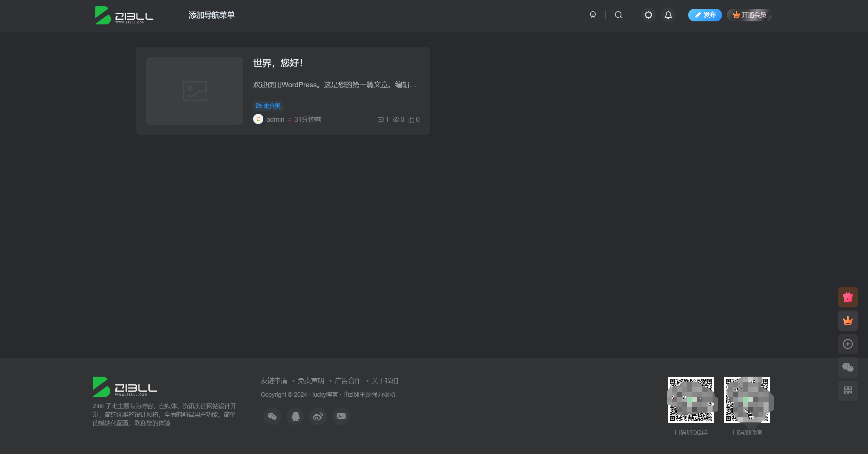Open the 友链申请 footer link
The image size is (868, 454).
[x=274, y=381]
